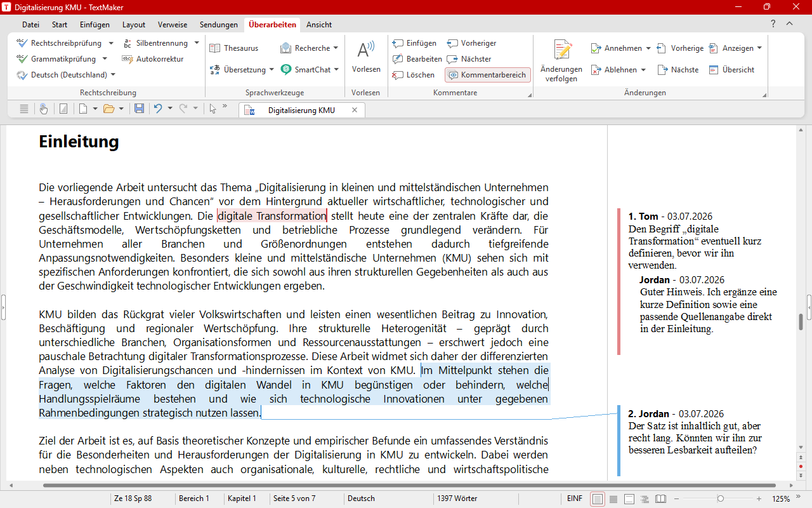The image size is (812, 508).
Task: Toggle Änderungen verfolgen track changes
Action: coord(561,61)
